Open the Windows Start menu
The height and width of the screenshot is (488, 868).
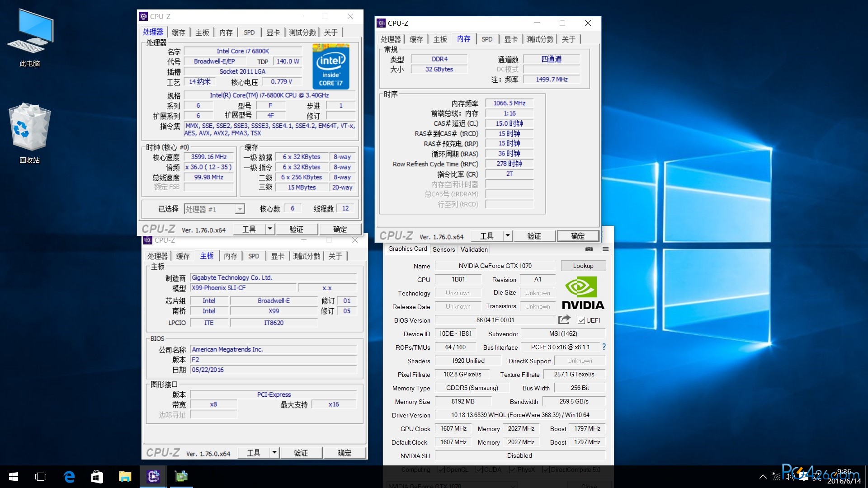point(14,477)
